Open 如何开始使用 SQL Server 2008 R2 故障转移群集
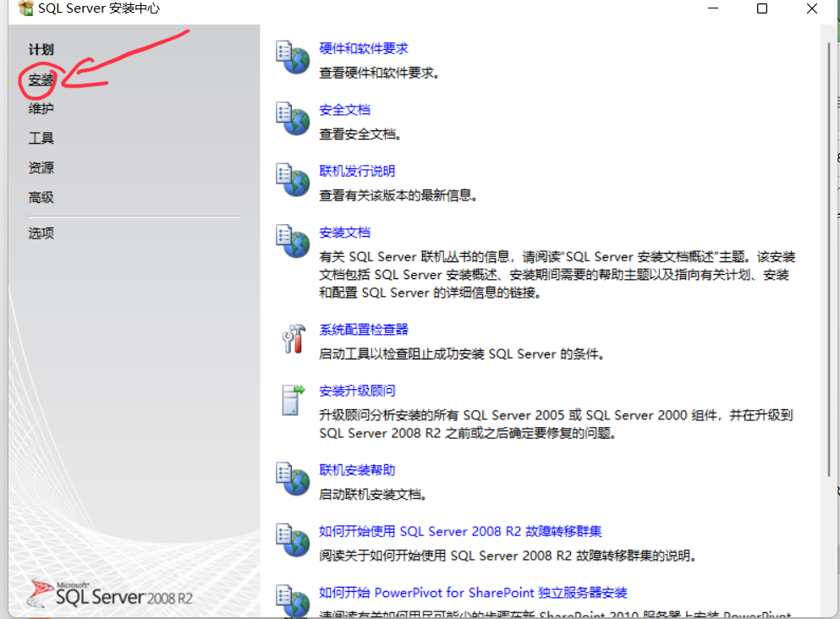Image resolution: width=840 pixels, height=619 pixels. 460,531
